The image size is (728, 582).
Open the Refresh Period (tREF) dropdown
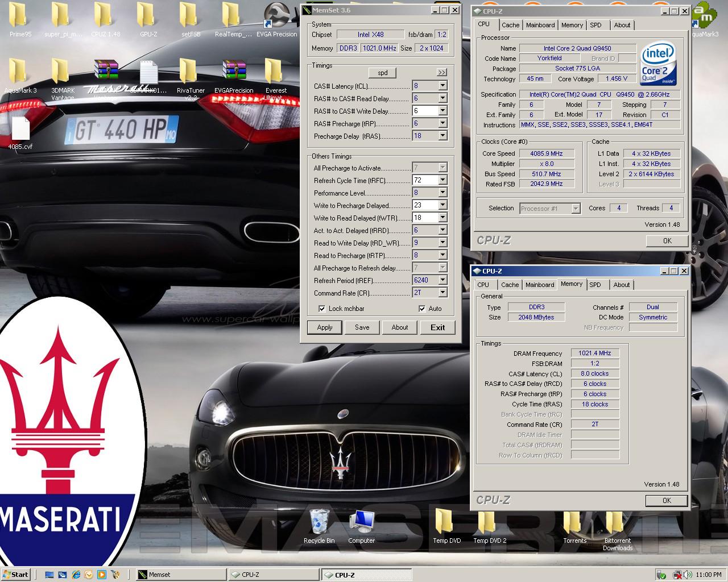click(442, 280)
